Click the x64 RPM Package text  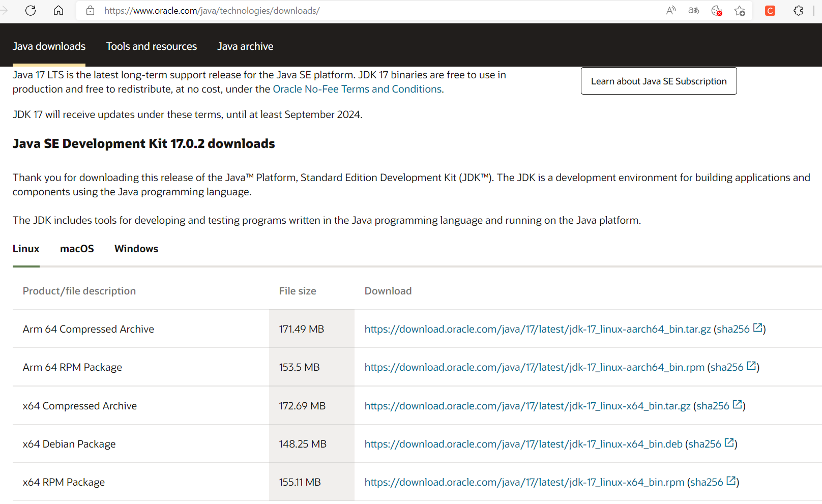[64, 482]
